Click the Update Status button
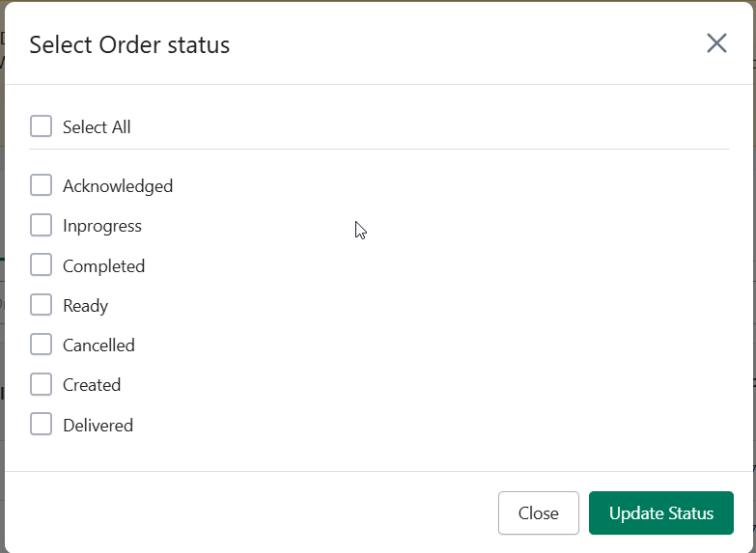Viewport: 756px width, 553px height. (661, 513)
